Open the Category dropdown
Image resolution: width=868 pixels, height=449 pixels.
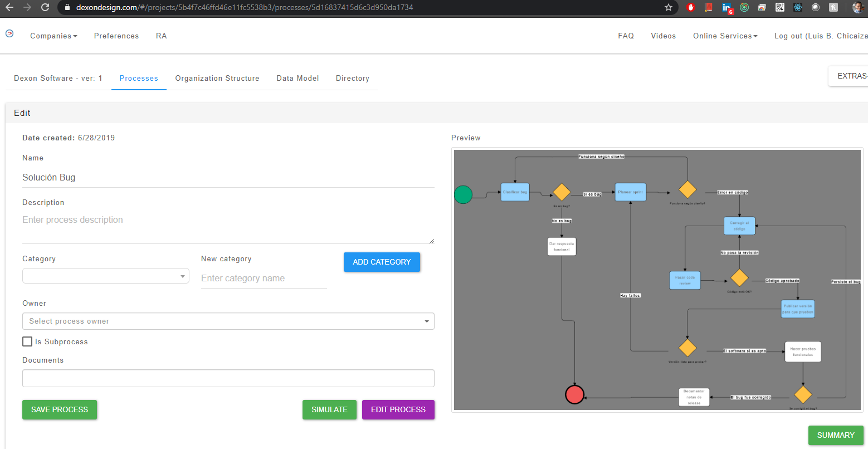tap(106, 276)
